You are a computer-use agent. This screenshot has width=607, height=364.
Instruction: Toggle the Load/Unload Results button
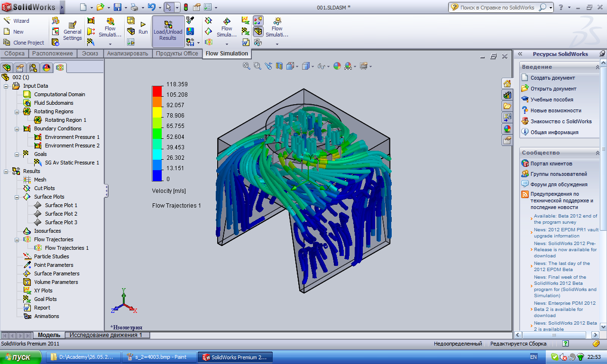click(168, 31)
